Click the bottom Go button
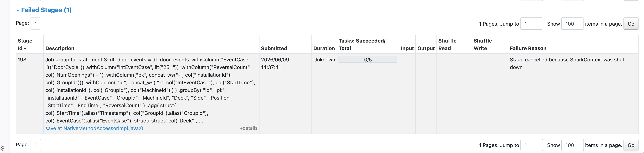644x153 pixels. pyautogui.click(x=631, y=145)
